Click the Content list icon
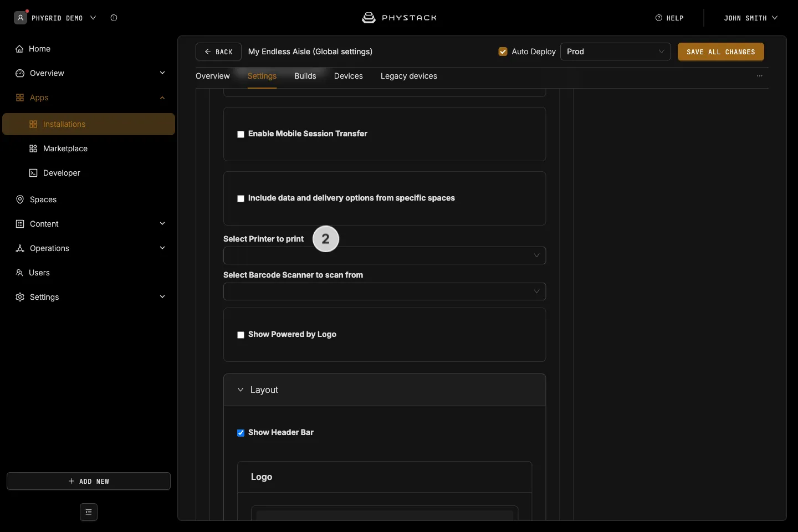 point(20,224)
